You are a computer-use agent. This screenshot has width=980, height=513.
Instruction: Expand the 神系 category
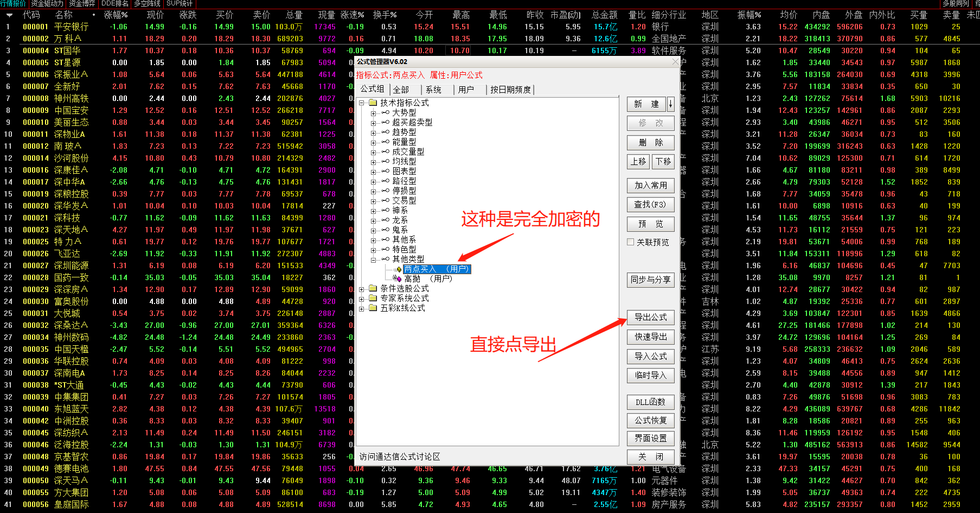click(373, 211)
